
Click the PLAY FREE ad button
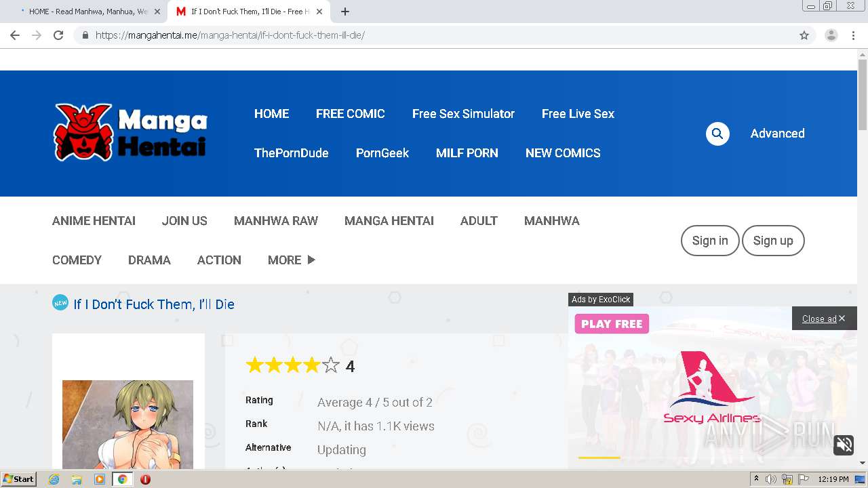coord(612,324)
